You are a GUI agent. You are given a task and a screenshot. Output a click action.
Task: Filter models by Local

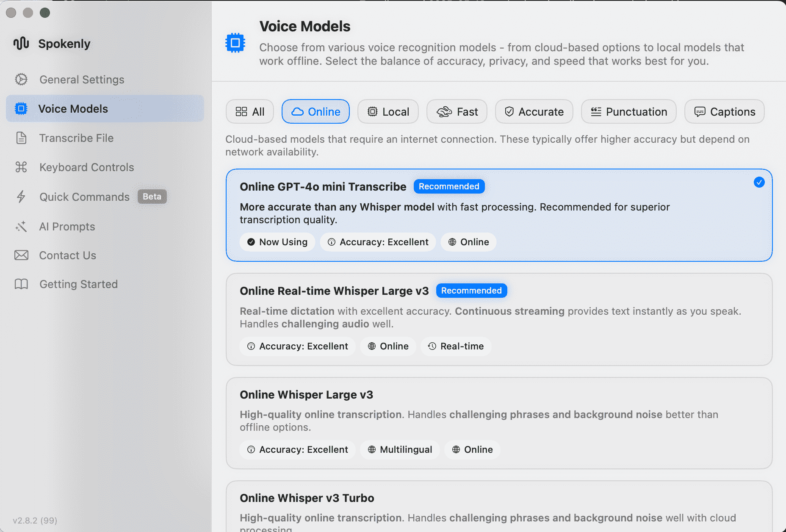[388, 112]
